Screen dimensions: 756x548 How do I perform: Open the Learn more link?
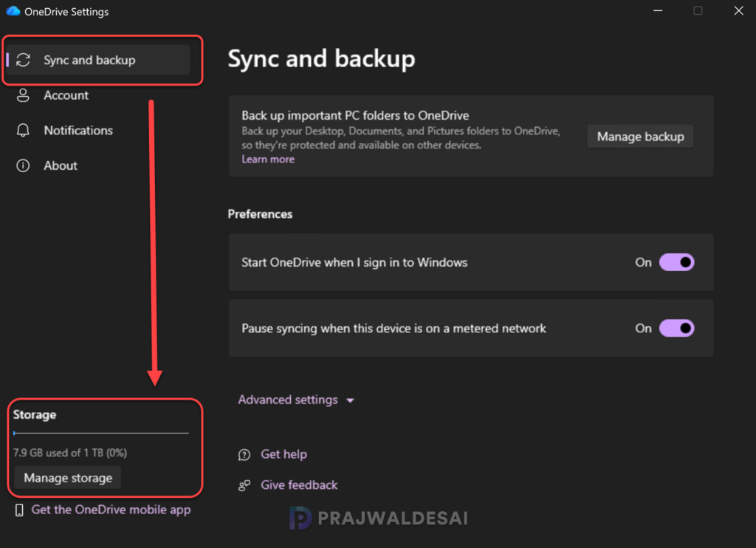pyautogui.click(x=268, y=160)
